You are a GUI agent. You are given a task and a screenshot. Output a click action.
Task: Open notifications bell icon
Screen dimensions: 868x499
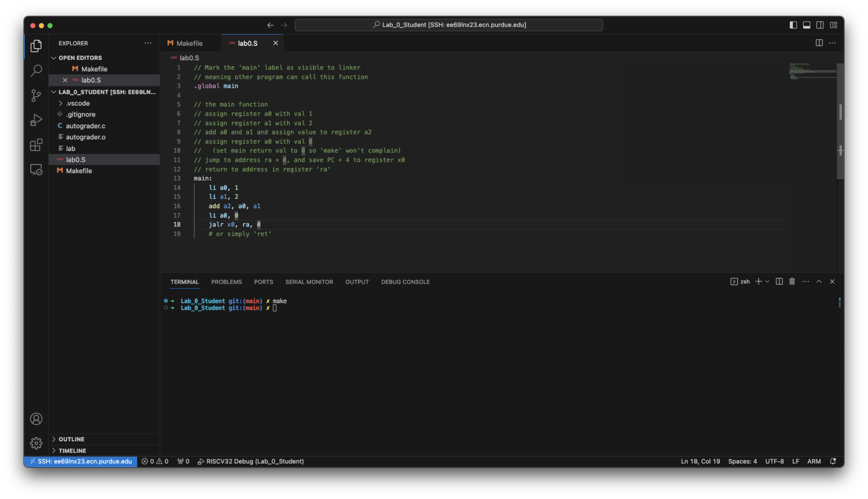click(833, 461)
